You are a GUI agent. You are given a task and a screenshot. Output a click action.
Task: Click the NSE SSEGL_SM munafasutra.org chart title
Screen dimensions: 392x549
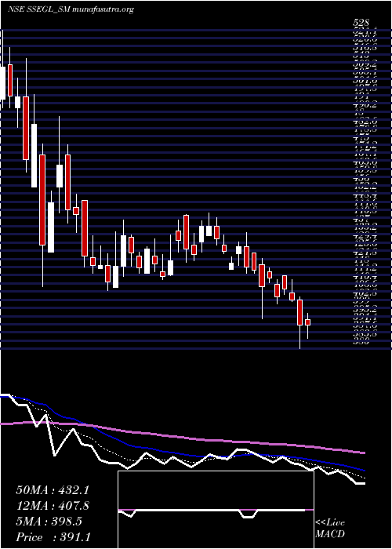pos(71,9)
